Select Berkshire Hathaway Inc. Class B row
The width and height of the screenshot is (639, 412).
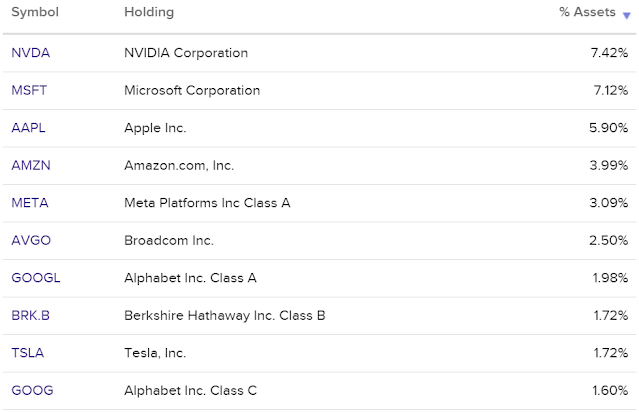225,316
